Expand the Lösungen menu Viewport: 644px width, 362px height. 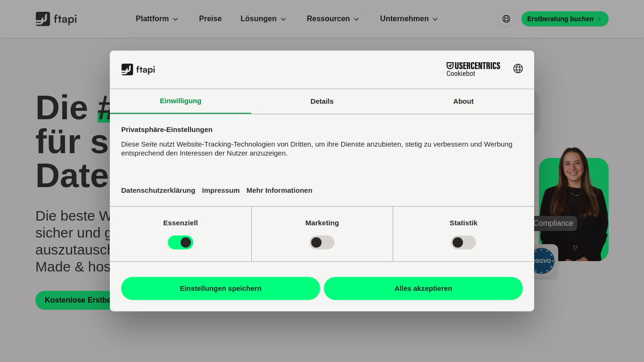[263, 19]
